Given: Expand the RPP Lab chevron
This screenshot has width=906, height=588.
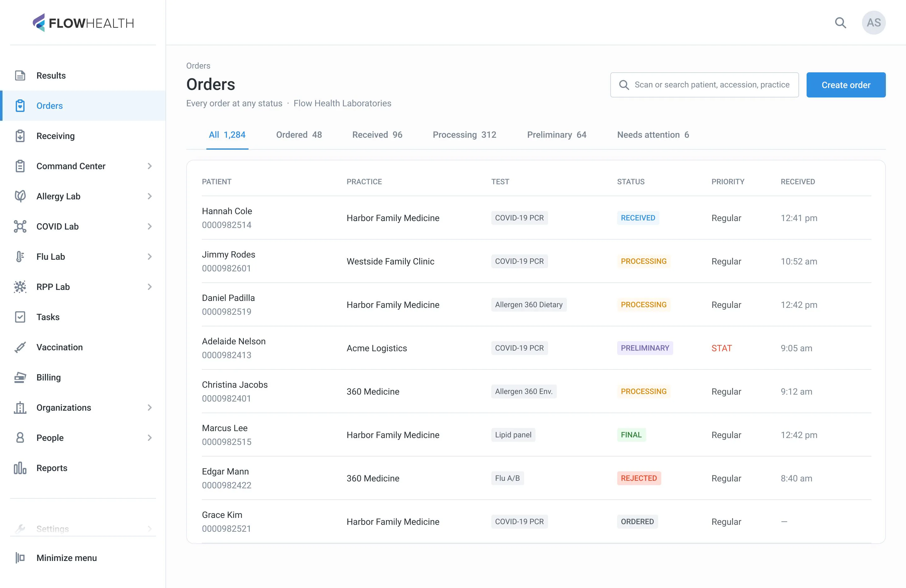Looking at the screenshot, I should coord(150,286).
